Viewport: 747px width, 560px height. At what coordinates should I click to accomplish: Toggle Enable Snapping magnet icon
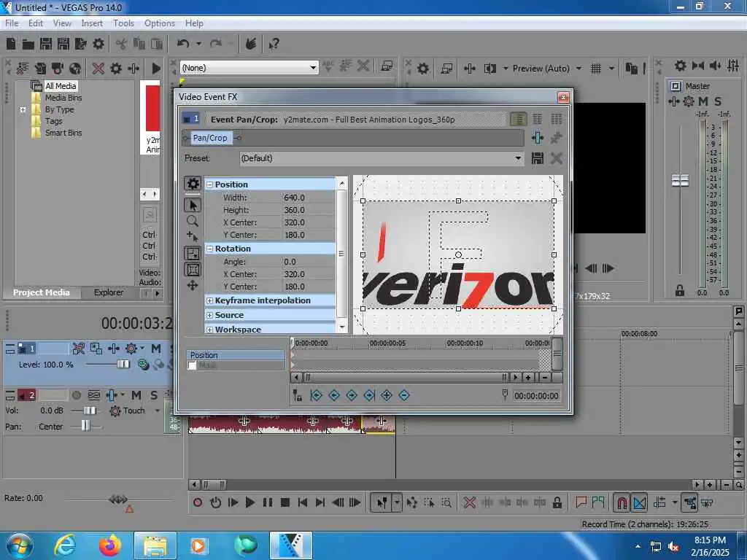click(622, 502)
